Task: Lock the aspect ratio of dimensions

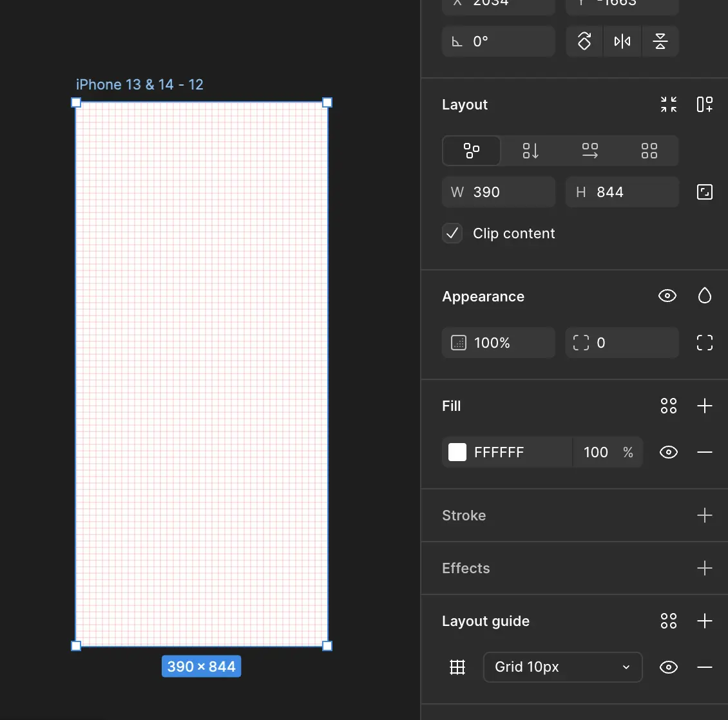Action: (x=705, y=192)
